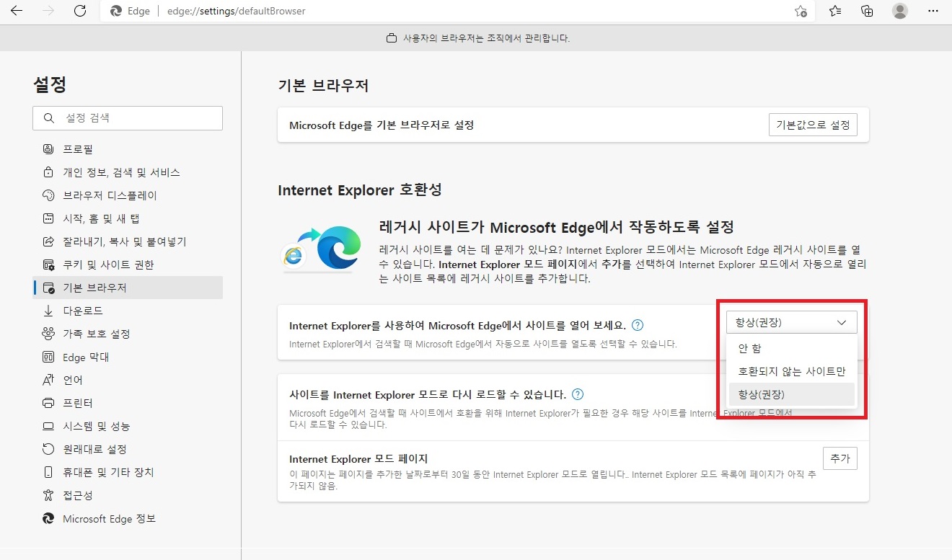Click the Internet Explorer 호환성 heading

click(x=360, y=190)
